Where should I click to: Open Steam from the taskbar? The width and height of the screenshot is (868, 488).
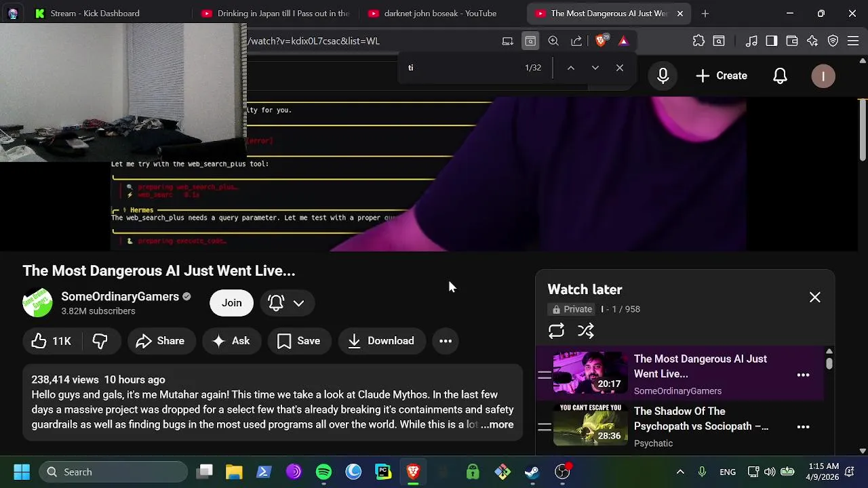[x=532, y=472]
